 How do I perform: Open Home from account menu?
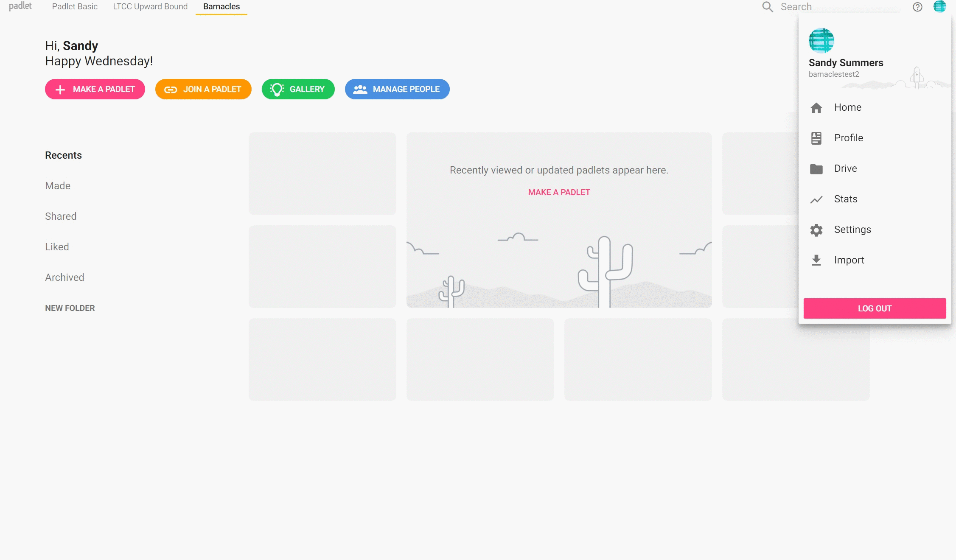875,107
